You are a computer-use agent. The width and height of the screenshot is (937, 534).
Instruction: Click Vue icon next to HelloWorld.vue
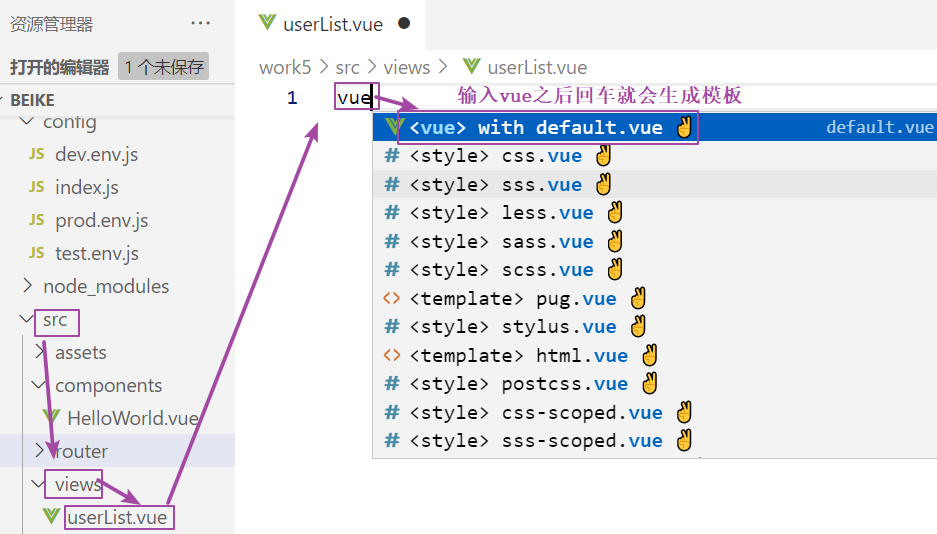pyautogui.click(x=51, y=418)
